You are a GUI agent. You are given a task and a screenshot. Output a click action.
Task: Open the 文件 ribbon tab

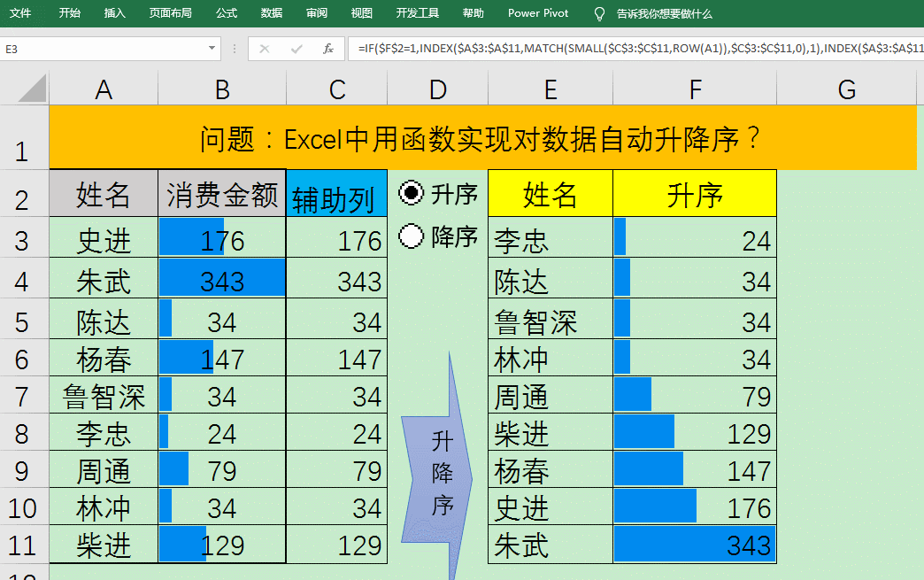click(x=20, y=13)
